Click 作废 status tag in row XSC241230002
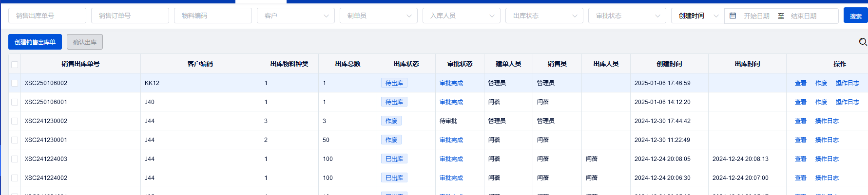Screen dimensions: 868x195 click(391, 121)
